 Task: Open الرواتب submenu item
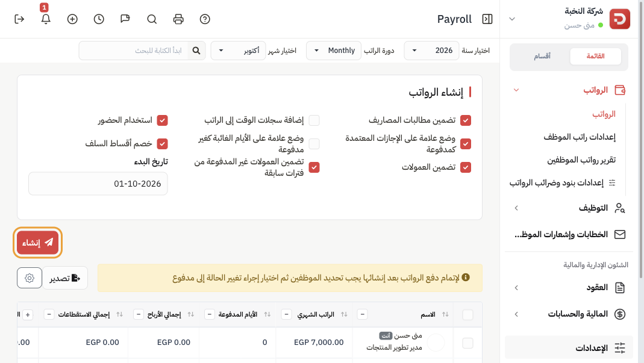click(604, 114)
